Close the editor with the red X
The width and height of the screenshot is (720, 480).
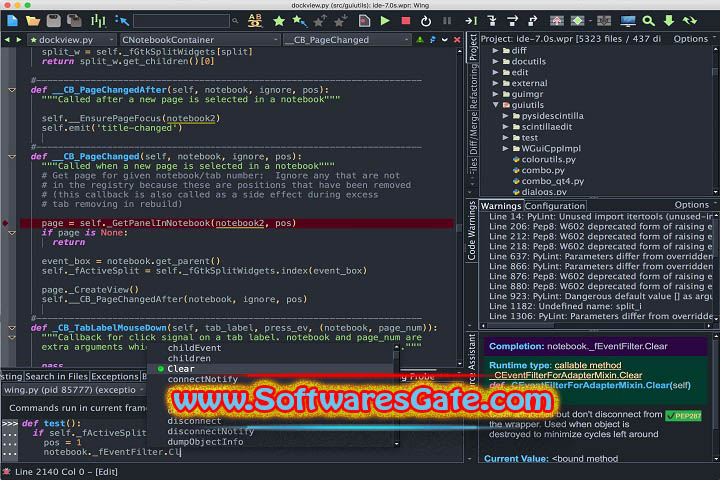(457, 40)
